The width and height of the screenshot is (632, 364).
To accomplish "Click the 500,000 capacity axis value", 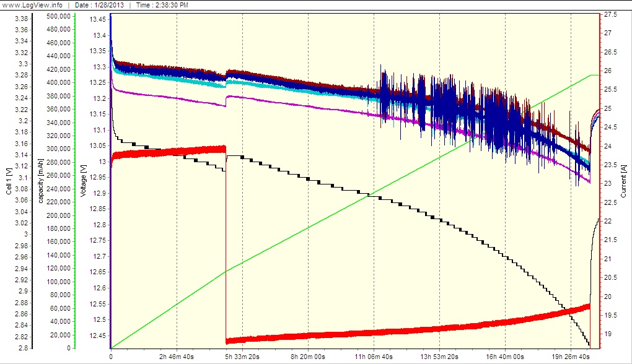I will tap(58, 16).
